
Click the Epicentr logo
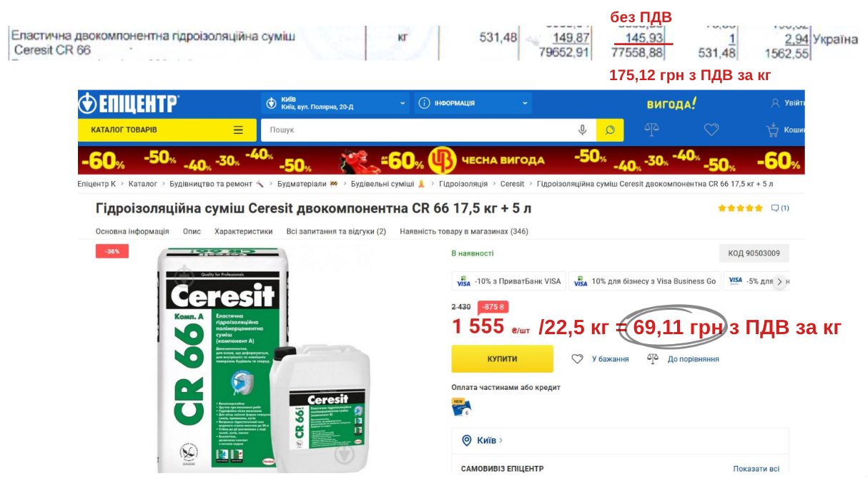click(x=128, y=103)
